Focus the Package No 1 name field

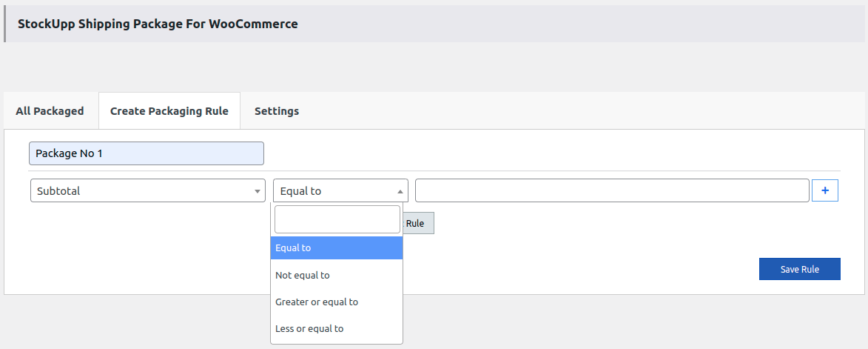coord(147,153)
